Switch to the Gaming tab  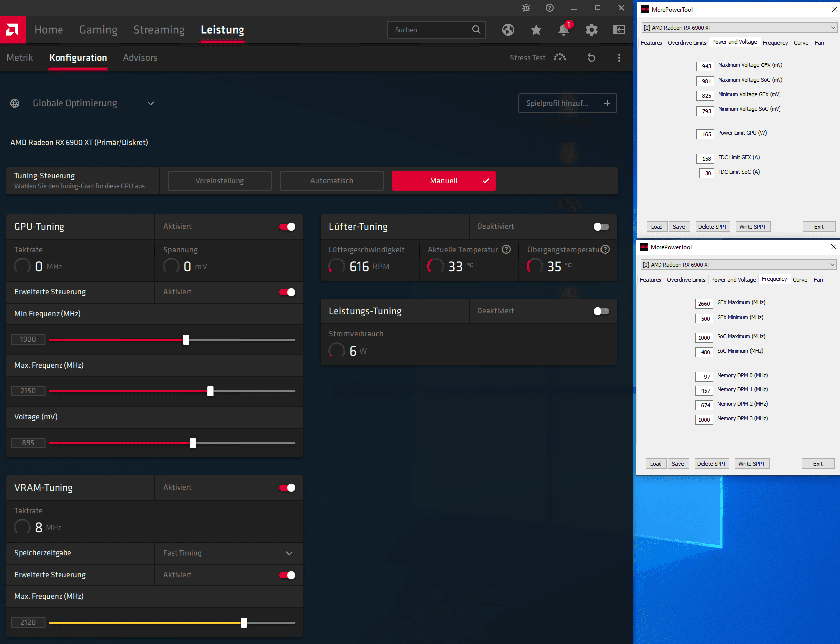pos(98,30)
